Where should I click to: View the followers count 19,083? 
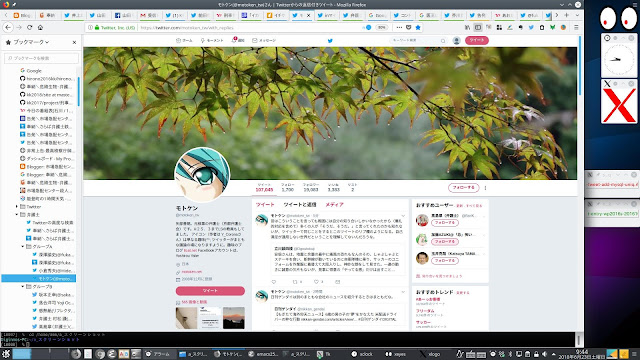(311, 187)
